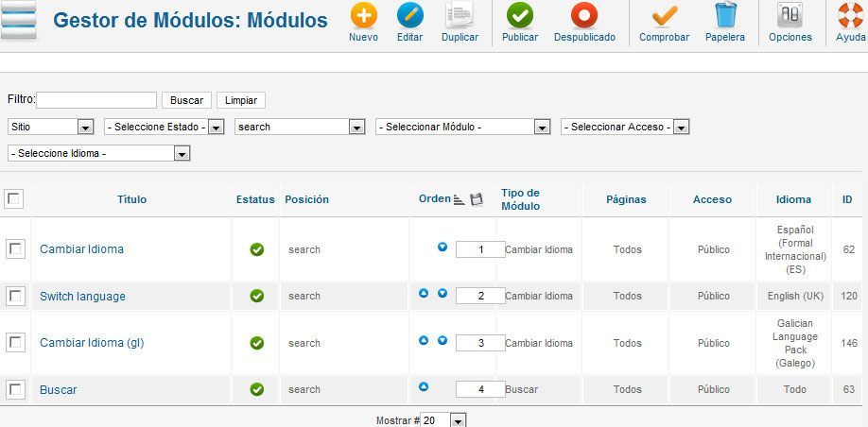Click the save order disk icon
The height and width of the screenshot is (427, 868).
click(x=477, y=199)
